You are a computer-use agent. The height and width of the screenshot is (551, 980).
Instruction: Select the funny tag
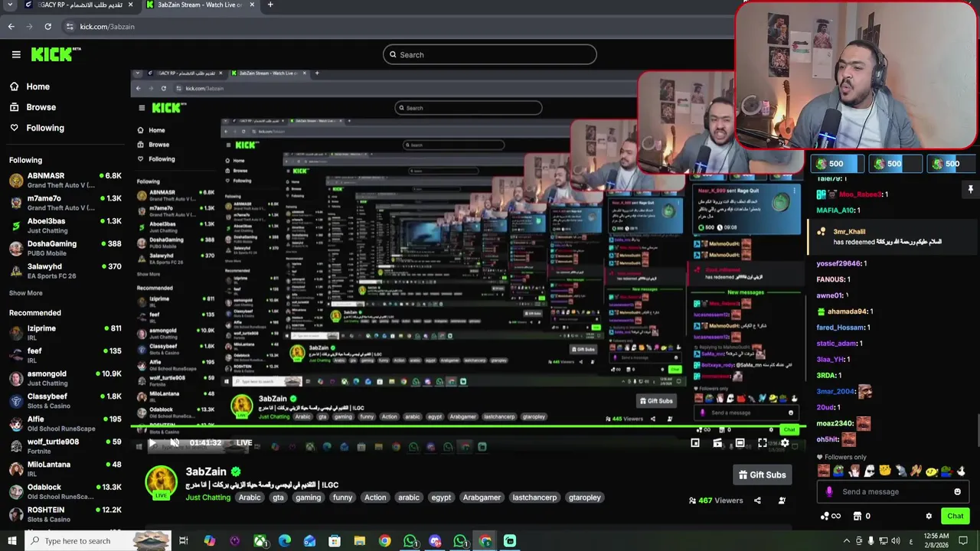pyautogui.click(x=343, y=497)
